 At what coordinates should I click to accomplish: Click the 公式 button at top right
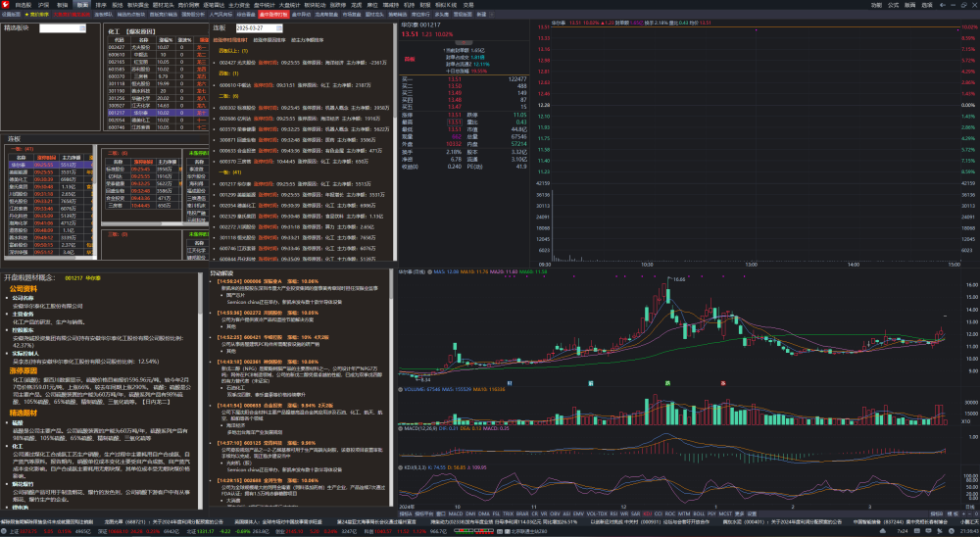pos(893,4)
